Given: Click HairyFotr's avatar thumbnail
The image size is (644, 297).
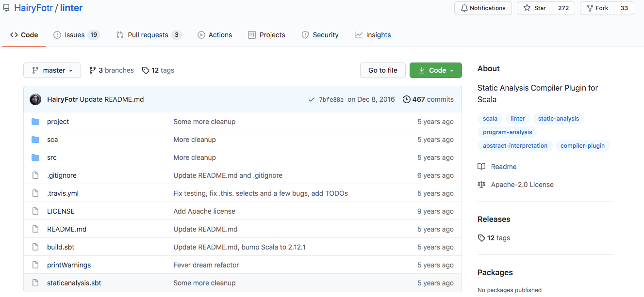Looking at the screenshot, I should pos(35,99).
